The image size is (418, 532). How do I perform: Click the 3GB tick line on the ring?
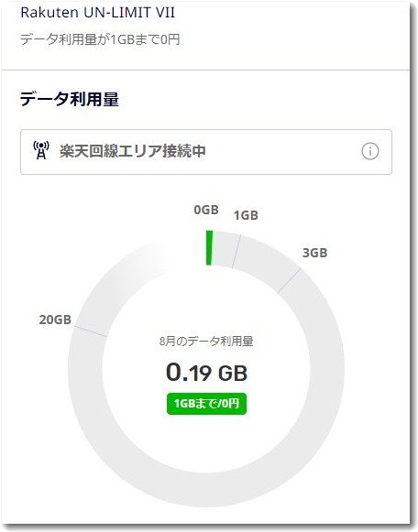pyautogui.click(x=290, y=280)
